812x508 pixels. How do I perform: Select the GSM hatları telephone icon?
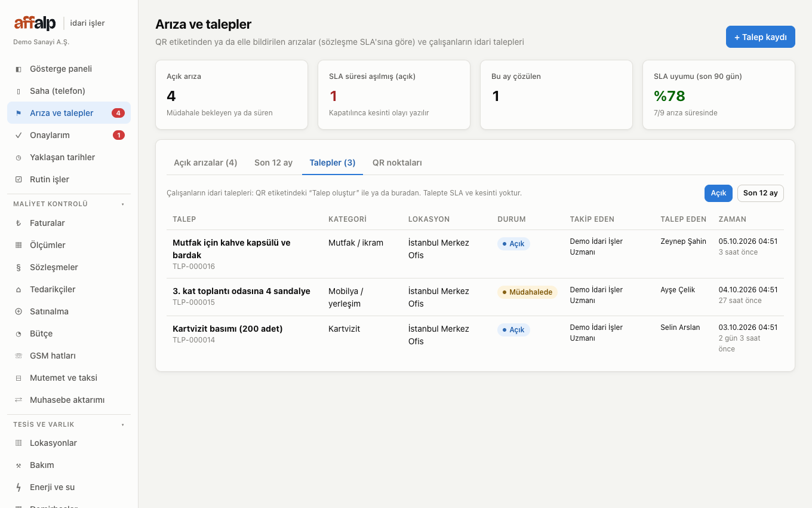coord(19,356)
